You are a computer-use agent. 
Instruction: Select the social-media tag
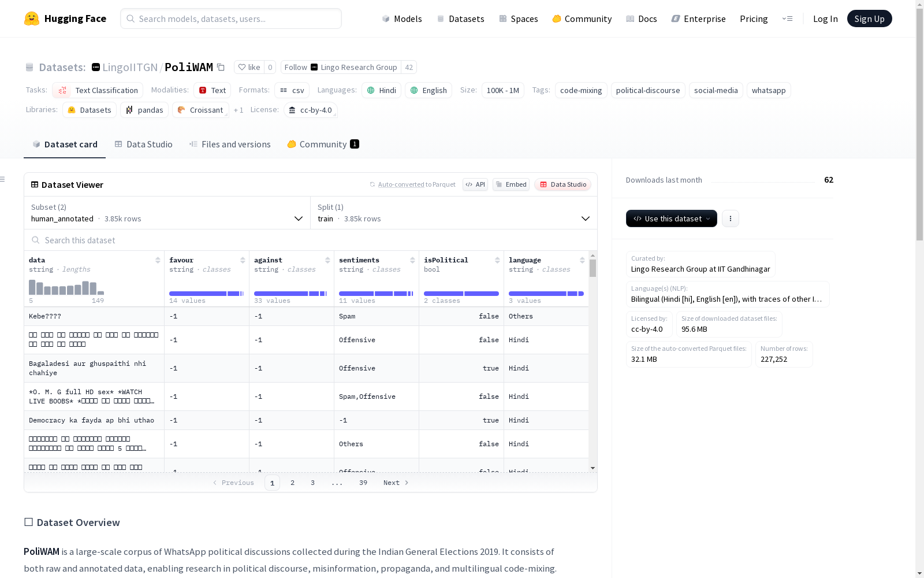click(716, 90)
